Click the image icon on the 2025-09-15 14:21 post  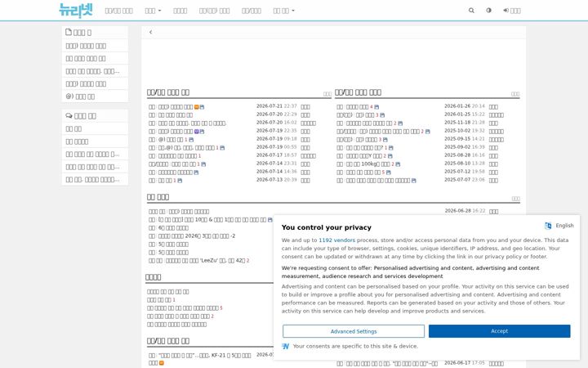(x=385, y=140)
